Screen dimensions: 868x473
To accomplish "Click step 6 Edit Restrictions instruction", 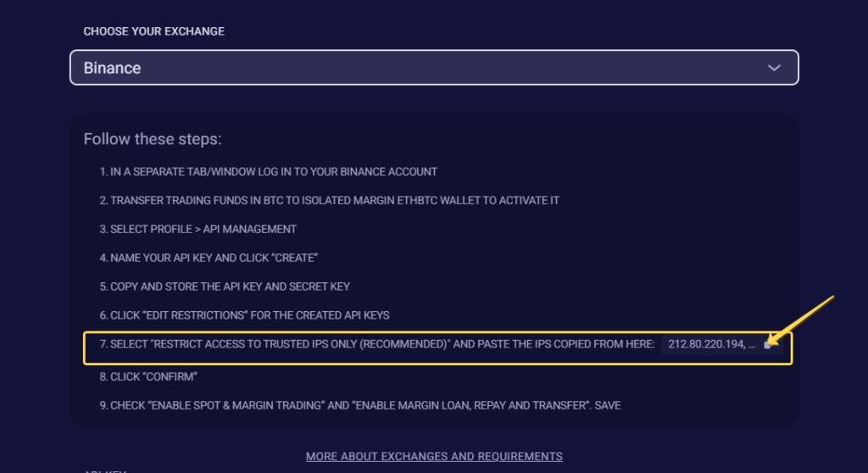I will tap(245, 315).
